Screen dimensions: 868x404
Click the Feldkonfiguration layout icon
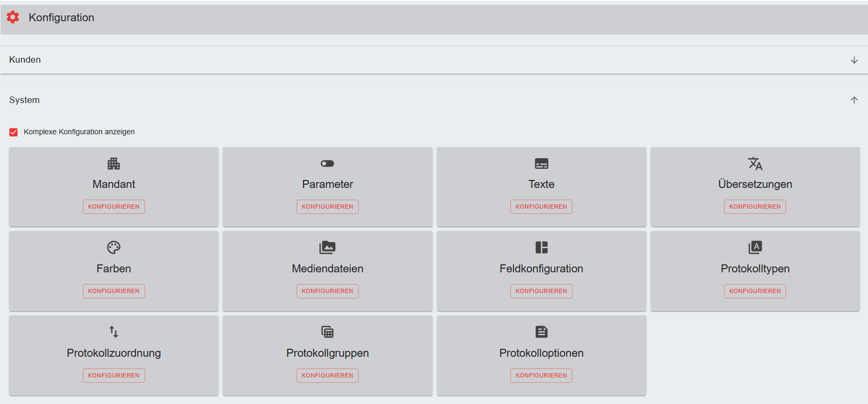541,247
